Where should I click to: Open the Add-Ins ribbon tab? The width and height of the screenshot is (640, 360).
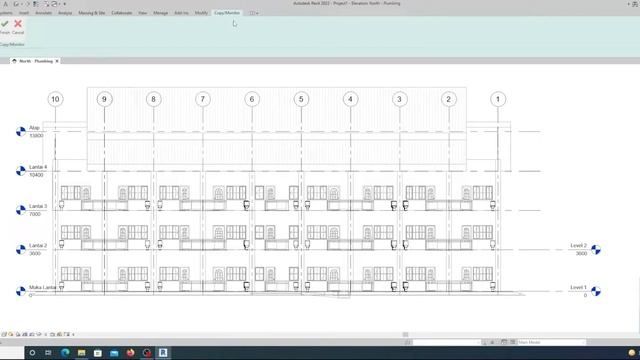(x=181, y=13)
